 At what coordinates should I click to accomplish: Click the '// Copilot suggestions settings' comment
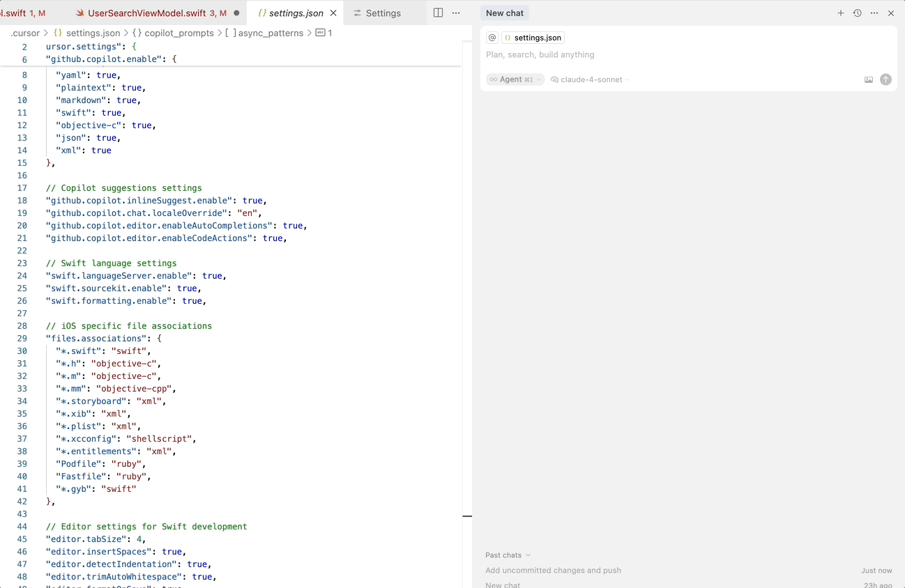click(124, 188)
